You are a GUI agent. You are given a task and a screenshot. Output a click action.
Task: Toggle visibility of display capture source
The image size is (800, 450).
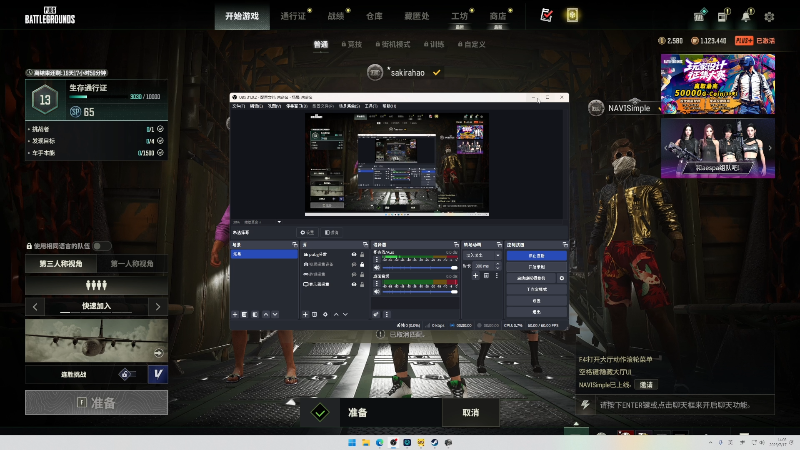tap(354, 284)
